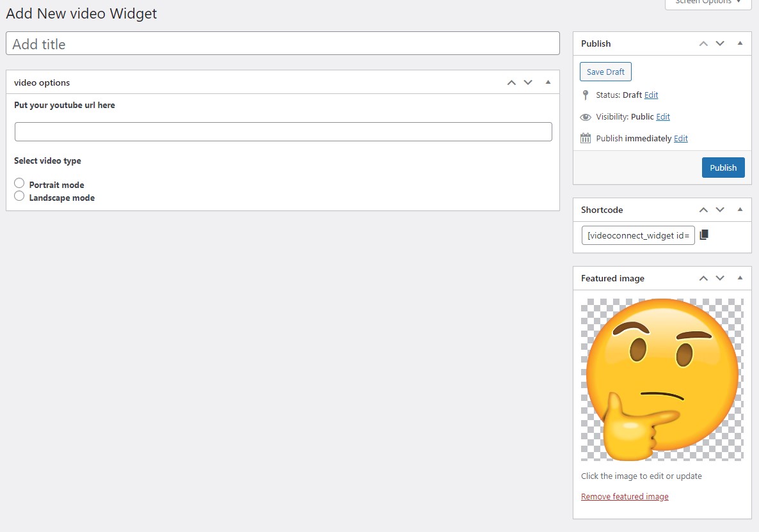Image resolution: width=759 pixels, height=532 pixels.
Task: Move the Publish panel up
Action: point(703,43)
